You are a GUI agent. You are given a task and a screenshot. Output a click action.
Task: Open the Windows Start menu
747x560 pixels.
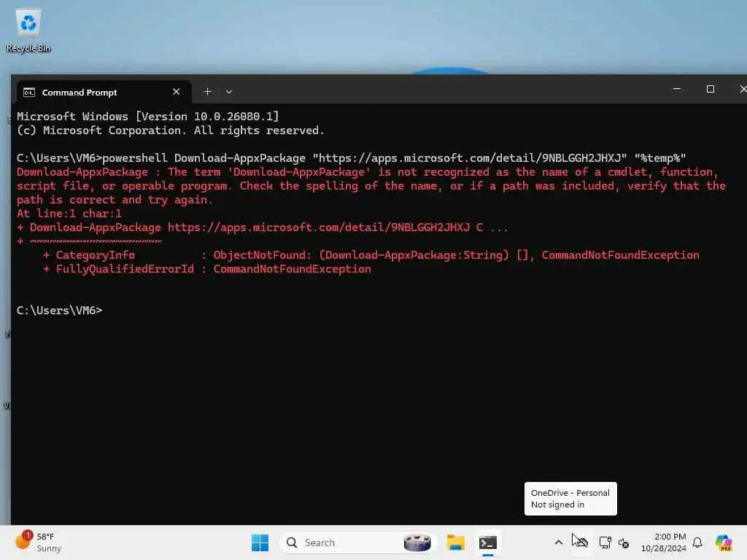click(x=260, y=542)
